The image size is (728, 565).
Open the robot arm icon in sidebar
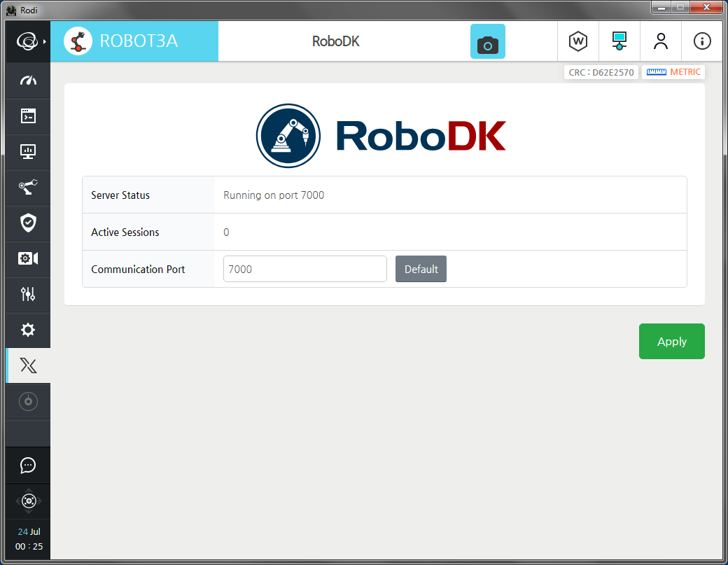point(28,187)
